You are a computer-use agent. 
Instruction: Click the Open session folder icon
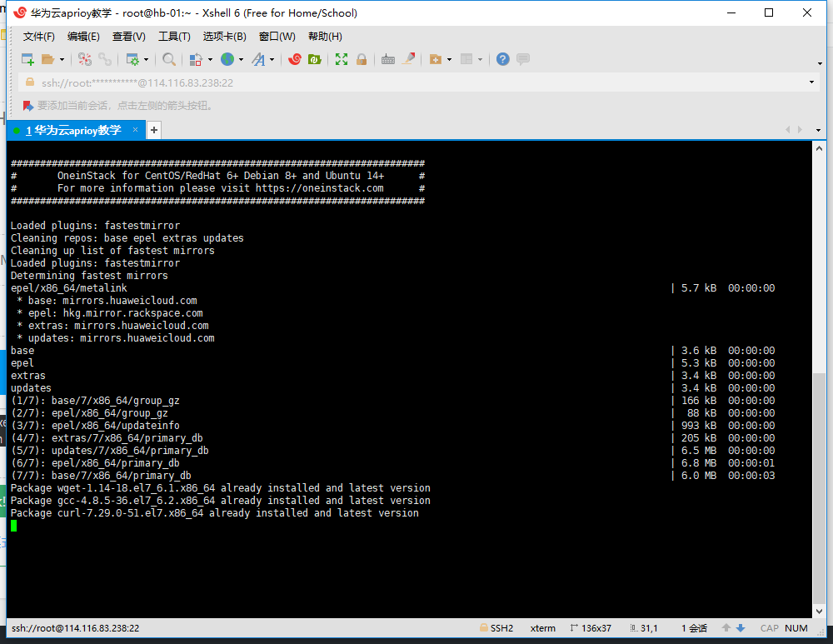tap(47, 59)
